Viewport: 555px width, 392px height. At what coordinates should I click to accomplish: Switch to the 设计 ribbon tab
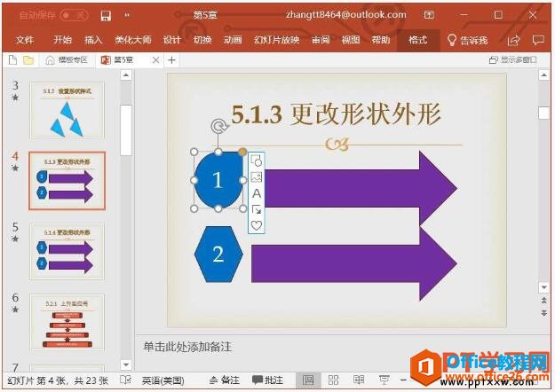(172, 40)
